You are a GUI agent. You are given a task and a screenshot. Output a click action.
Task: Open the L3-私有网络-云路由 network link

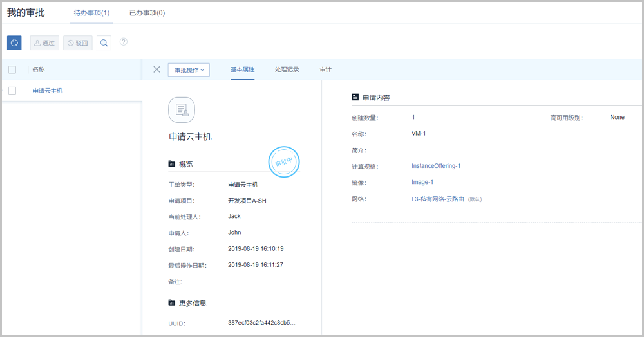coord(437,199)
